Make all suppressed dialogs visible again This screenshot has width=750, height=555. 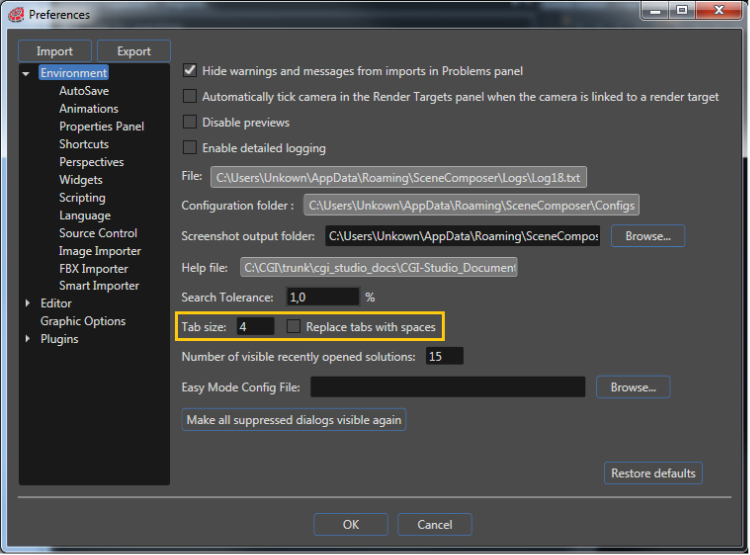(294, 420)
